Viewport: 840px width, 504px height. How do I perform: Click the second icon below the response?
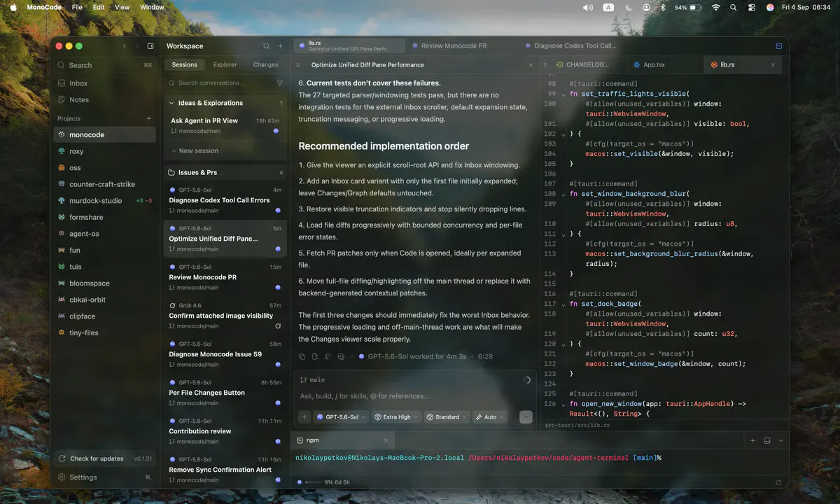[315, 356]
